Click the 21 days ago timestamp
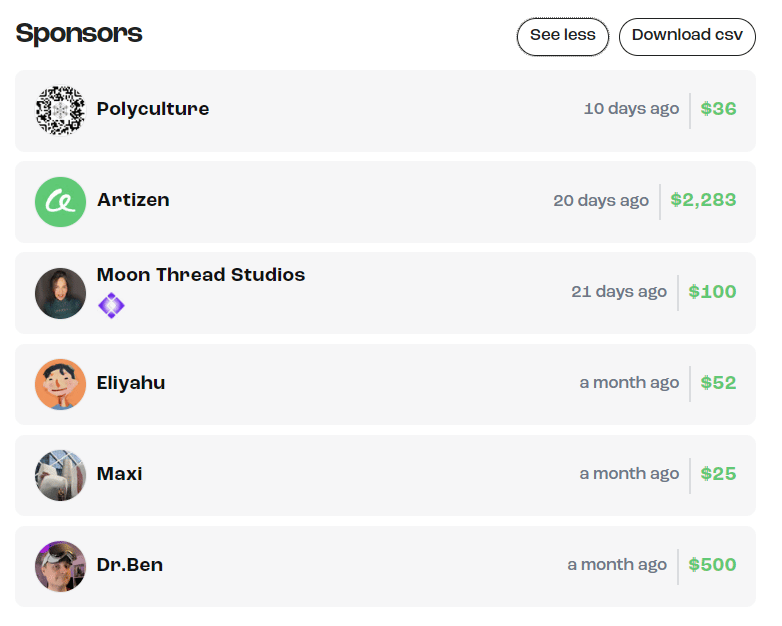 pyautogui.click(x=619, y=292)
